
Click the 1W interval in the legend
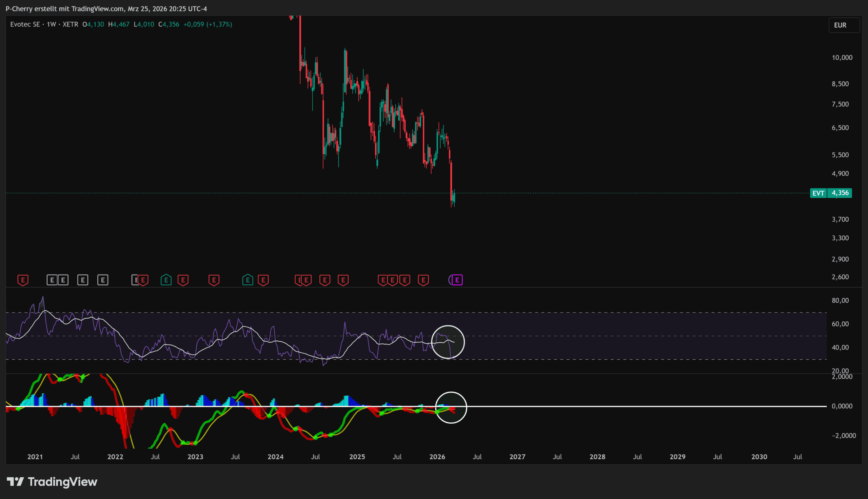[x=52, y=24]
